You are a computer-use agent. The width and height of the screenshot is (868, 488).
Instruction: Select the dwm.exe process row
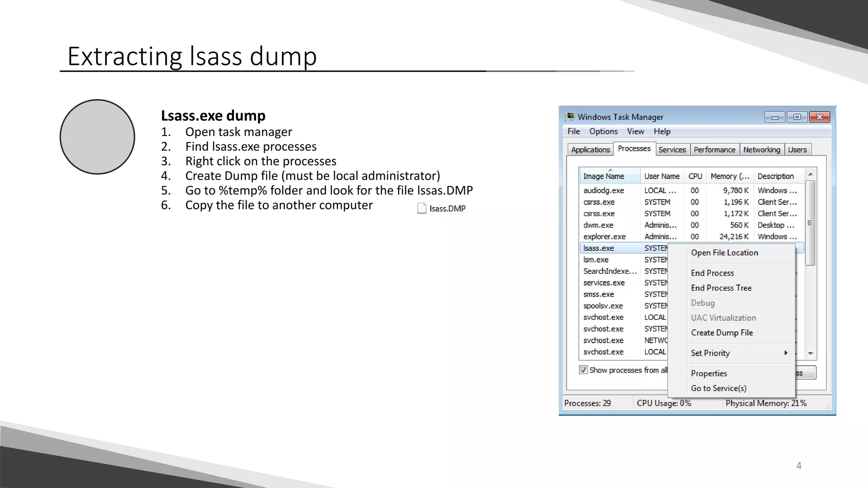(x=692, y=225)
